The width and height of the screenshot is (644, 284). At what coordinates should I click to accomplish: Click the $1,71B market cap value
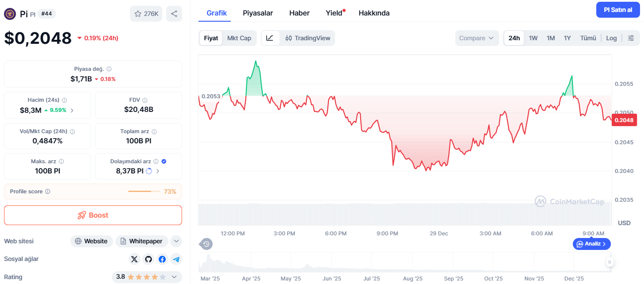81,79
